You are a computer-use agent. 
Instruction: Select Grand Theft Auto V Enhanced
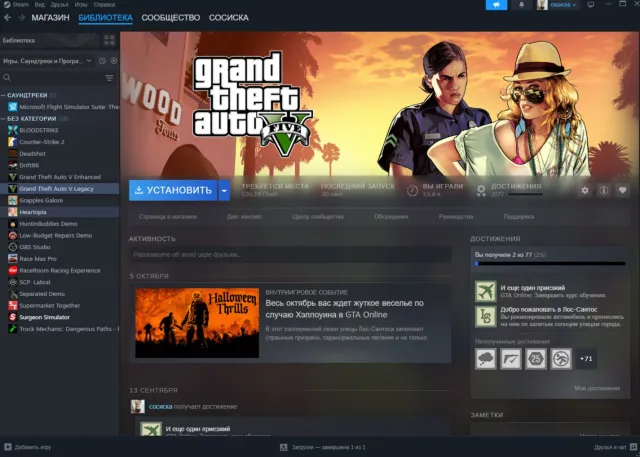tap(60, 177)
